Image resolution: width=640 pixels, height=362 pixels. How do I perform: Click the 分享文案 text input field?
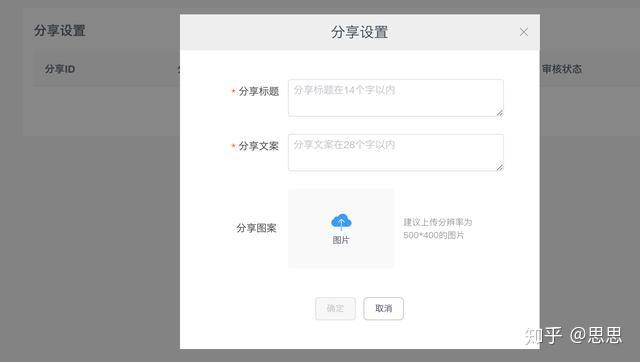[396, 153]
